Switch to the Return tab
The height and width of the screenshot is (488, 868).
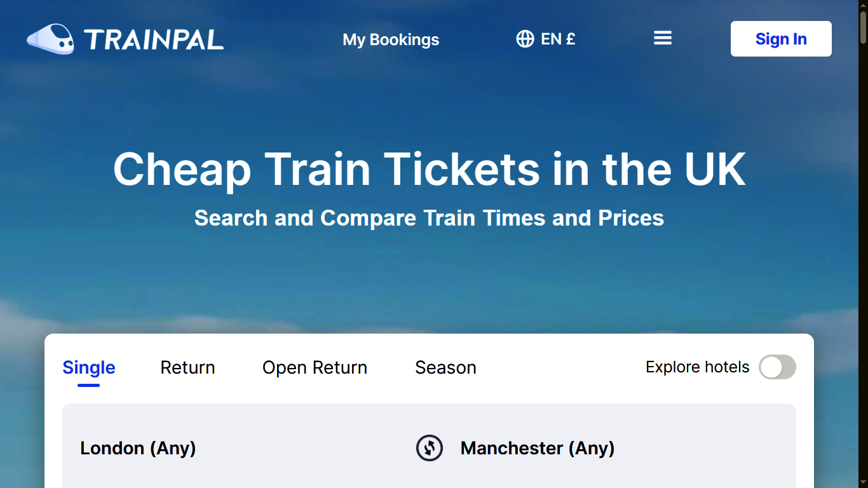pos(187,367)
